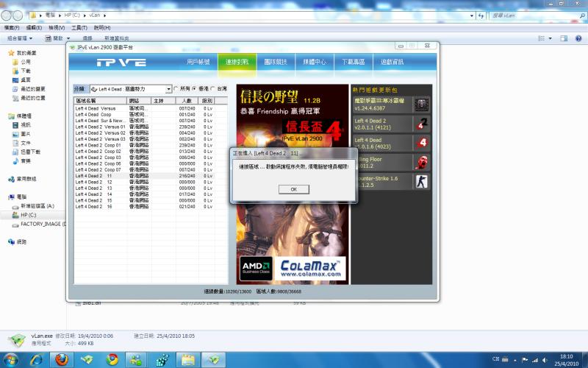Click 新增資料夾 in the Explorer toolbar
The height and width of the screenshot is (368, 588).
(x=117, y=38)
